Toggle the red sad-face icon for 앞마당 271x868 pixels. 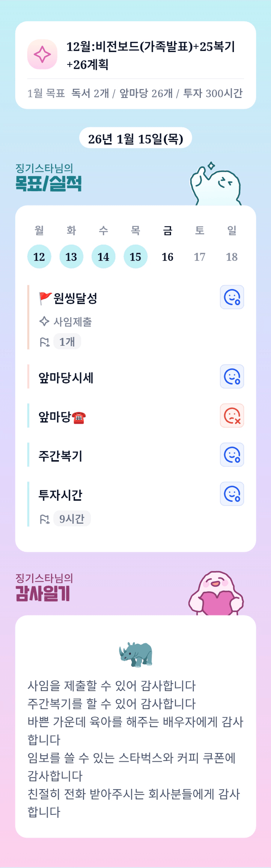point(232,416)
